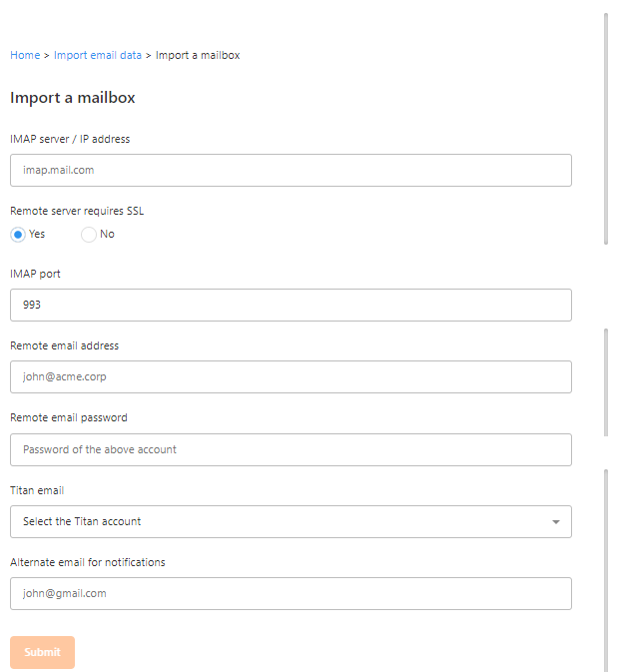
Task: Click the Remote email address input
Action: point(291,377)
